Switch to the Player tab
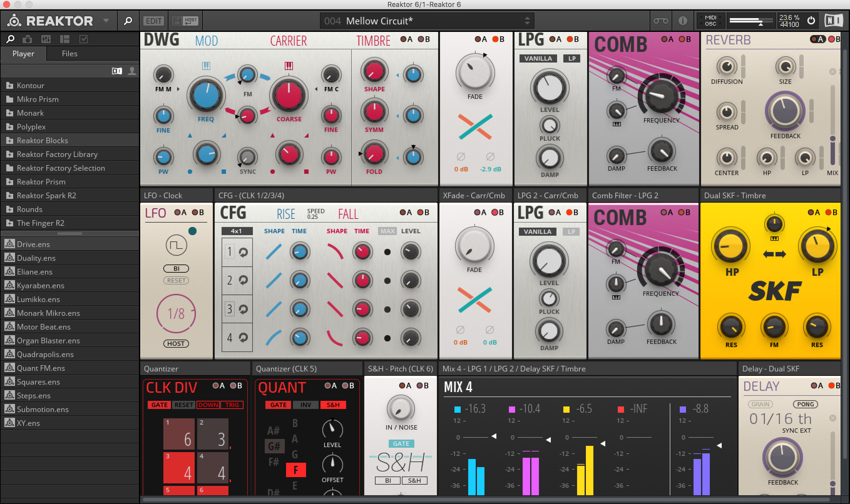Image resolution: width=850 pixels, height=504 pixels. [23, 54]
